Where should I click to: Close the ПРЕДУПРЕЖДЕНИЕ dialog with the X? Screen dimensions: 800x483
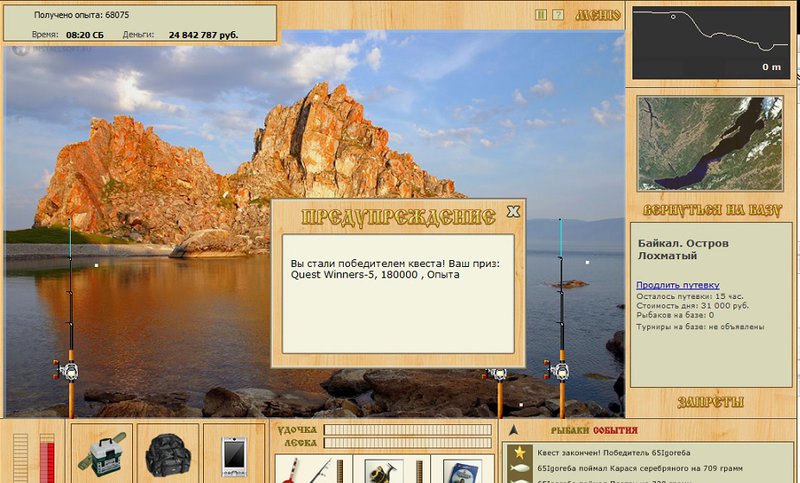[x=513, y=211]
